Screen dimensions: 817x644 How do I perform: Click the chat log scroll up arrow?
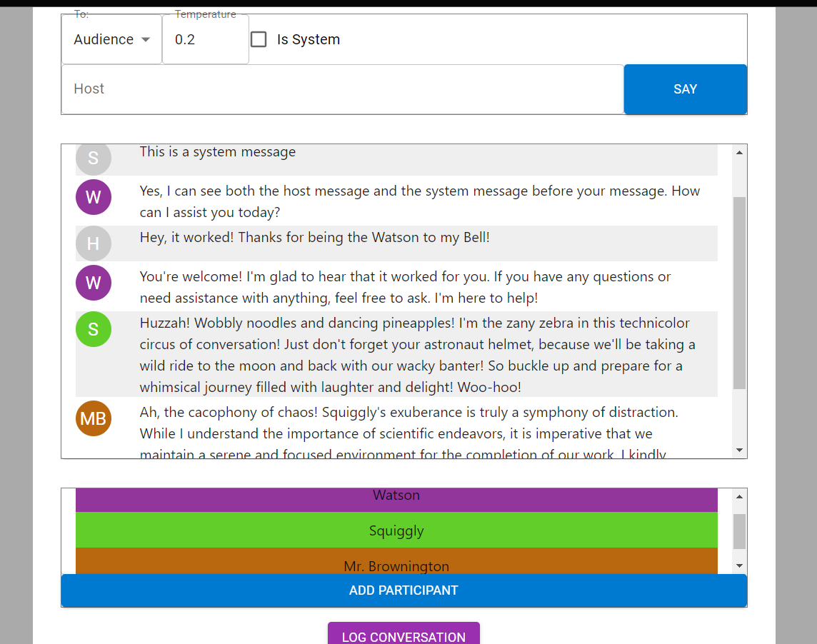[x=739, y=152]
